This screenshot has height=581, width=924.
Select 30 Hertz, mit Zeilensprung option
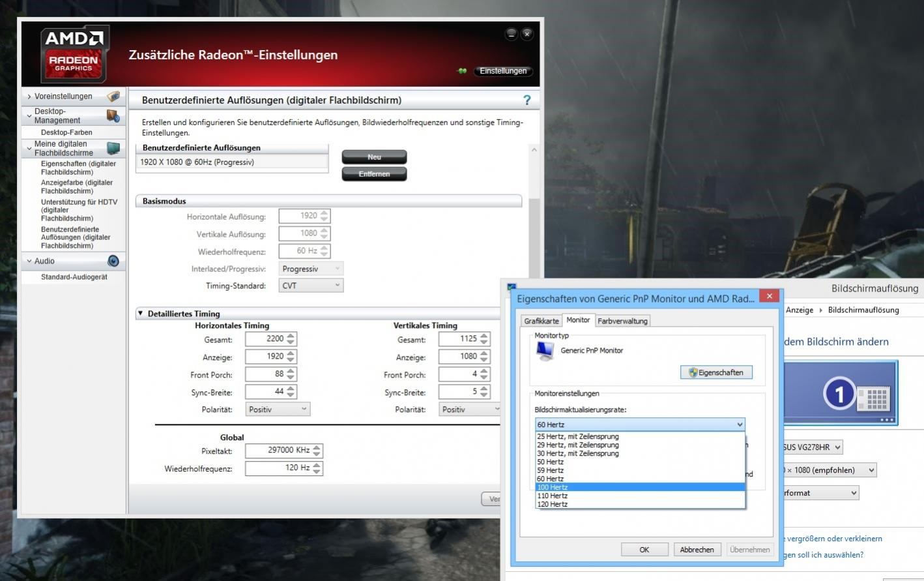coord(640,453)
